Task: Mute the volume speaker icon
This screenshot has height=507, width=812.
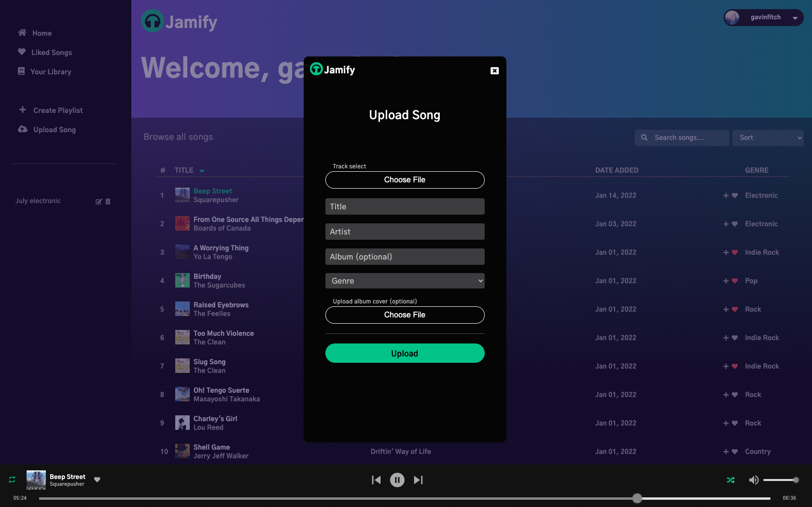Action: (753, 480)
